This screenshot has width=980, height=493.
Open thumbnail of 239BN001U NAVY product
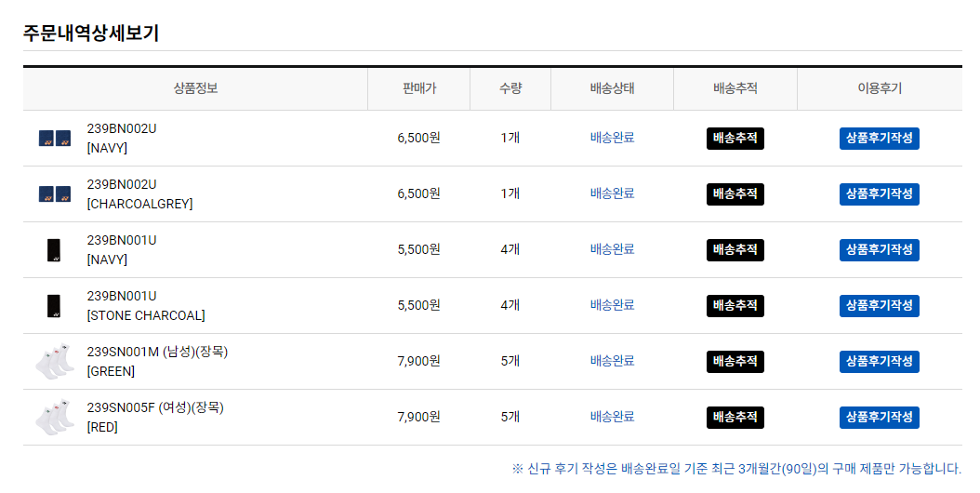(54, 249)
